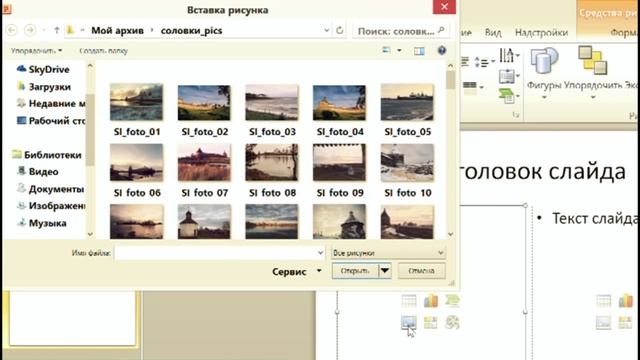Open Документы library
The height and width of the screenshot is (360, 640).
[50, 189]
